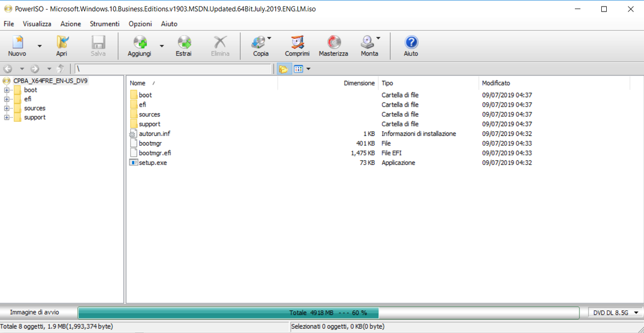
Task: Select the sources folder in file list
Action: pos(149,114)
